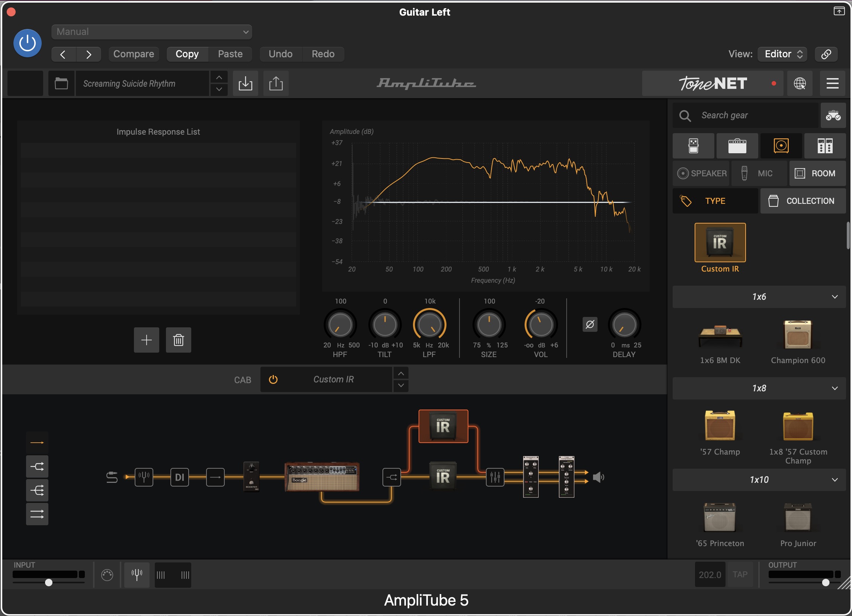Click the save preset download icon
852x616 pixels.
(245, 83)
